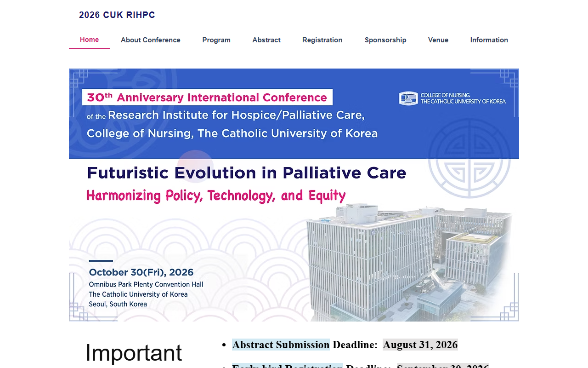Open the Registration menu item
Viewport: 588px width, 368px height.
pyautogui.click(x=322, y=40)
